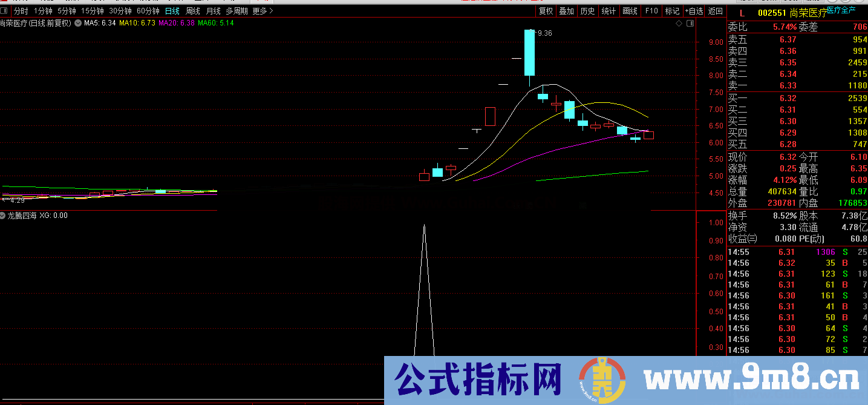
Task: Click the 换手 8.52% value
Action: tap(785, 216)
